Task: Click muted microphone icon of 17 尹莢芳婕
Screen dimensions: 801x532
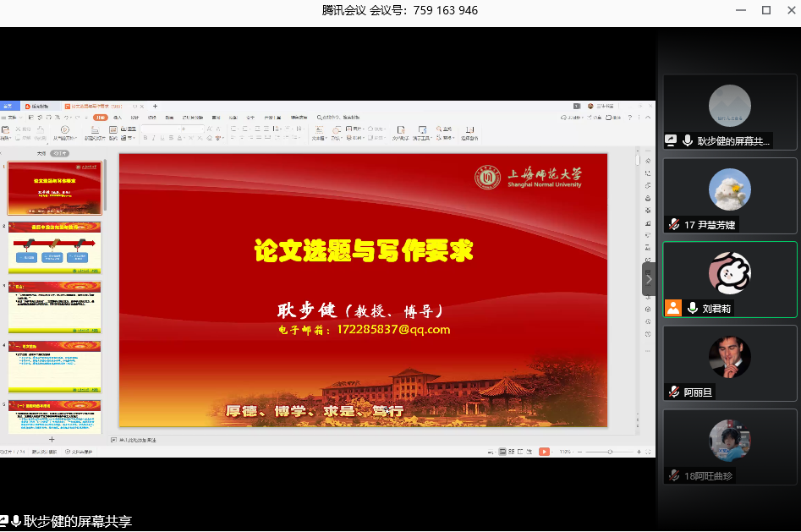Action: [674, 224]
